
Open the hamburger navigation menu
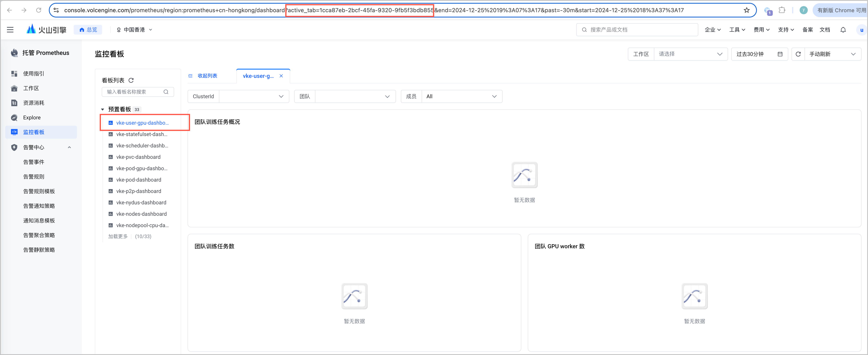pos(10,30)
